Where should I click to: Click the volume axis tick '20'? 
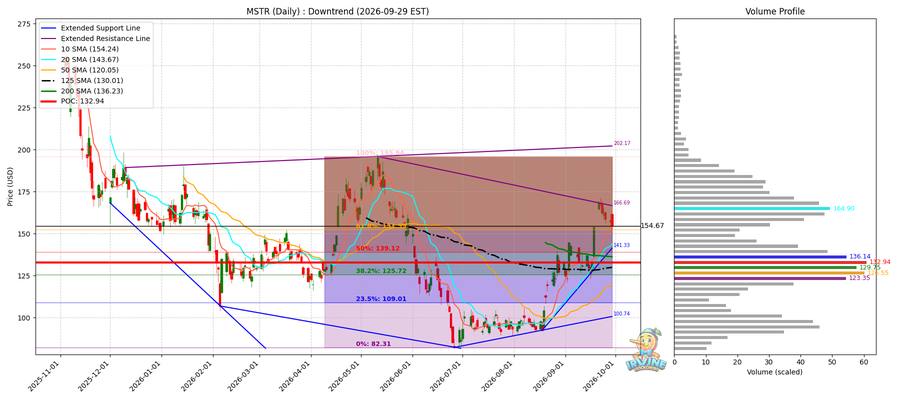coord(738,362)
